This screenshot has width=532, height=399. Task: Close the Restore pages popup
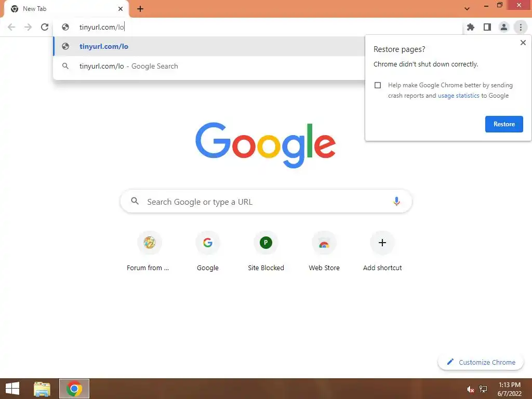(x=523, y=43)
